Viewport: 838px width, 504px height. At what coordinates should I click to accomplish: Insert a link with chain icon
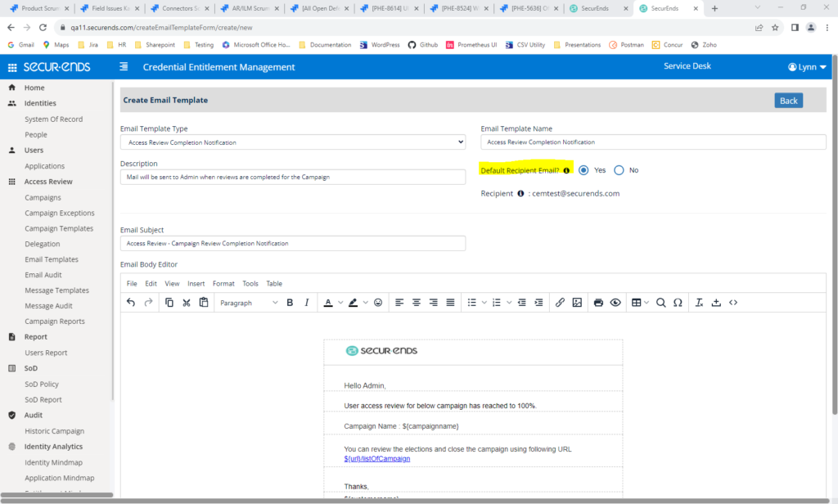pyautogui.click(x=560, y=303)
